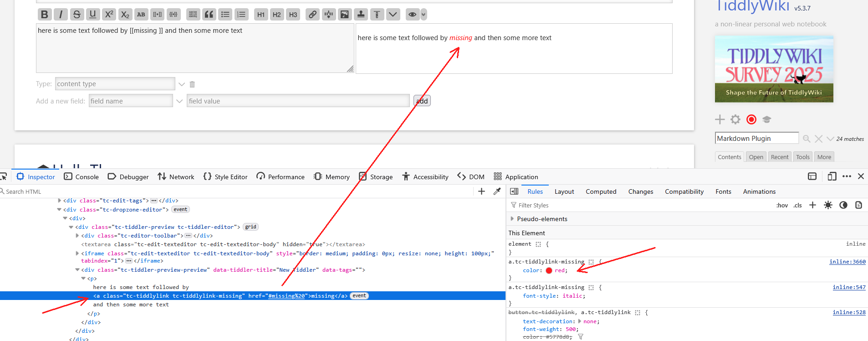Image resolution: width=868 pixels, height=341 pixels.
Task: Expand text-decoration property triangle
Action: pyautogui.click(x=580, y=321)
